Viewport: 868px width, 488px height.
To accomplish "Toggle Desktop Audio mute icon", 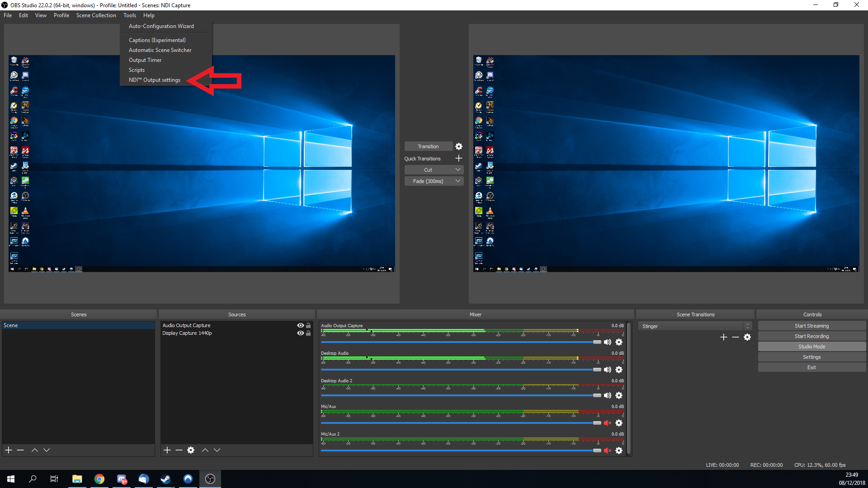I will [608, 370].
